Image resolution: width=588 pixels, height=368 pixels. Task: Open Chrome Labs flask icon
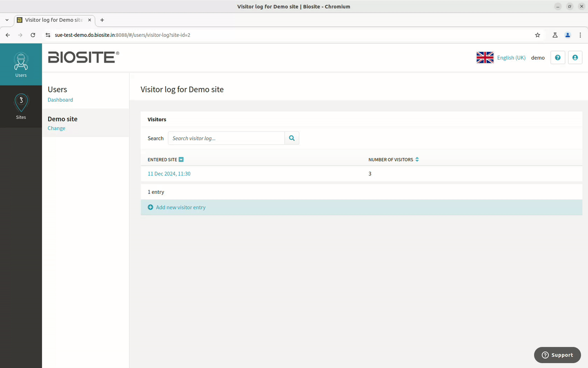(x=555, y=35)
